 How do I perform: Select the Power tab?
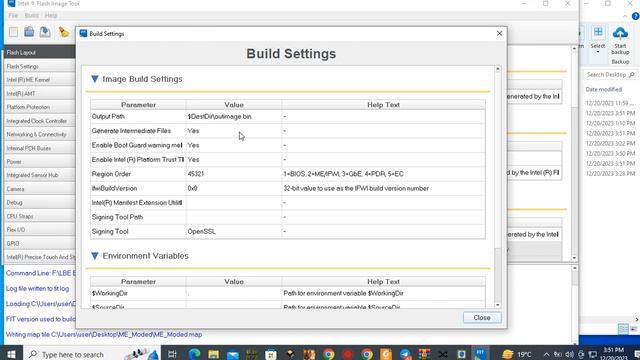coord(40,162)
